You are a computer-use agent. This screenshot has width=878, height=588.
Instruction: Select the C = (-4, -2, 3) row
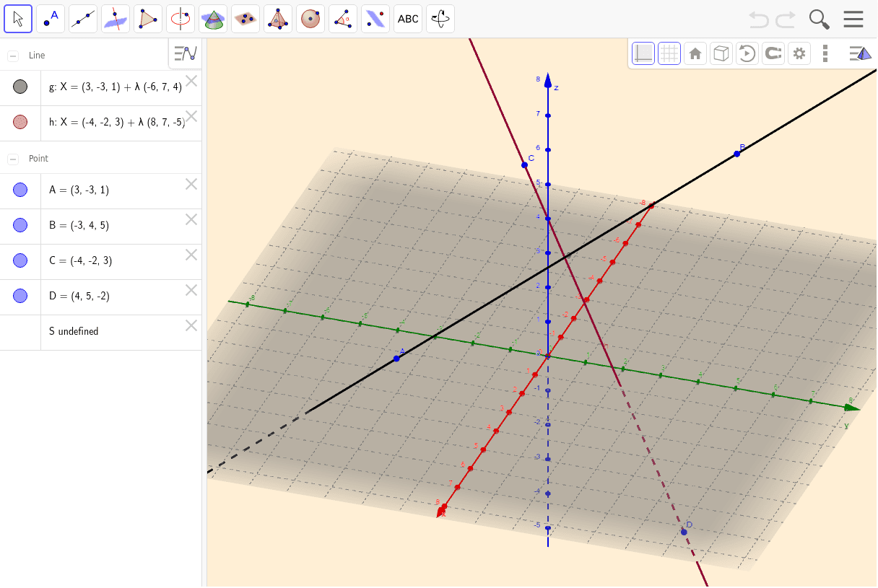click(101, 262)
